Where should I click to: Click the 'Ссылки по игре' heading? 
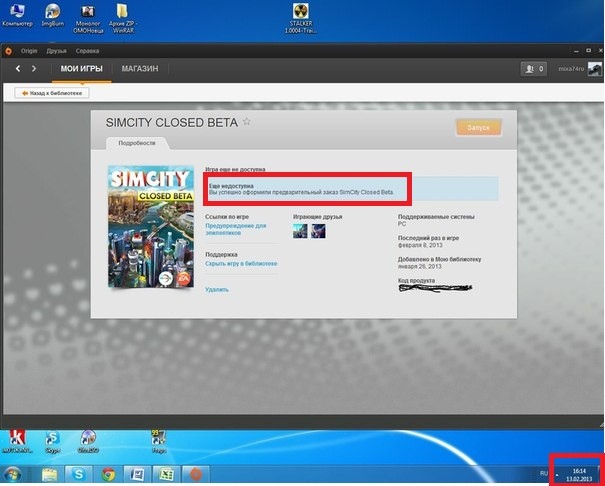tap(227, 217)
